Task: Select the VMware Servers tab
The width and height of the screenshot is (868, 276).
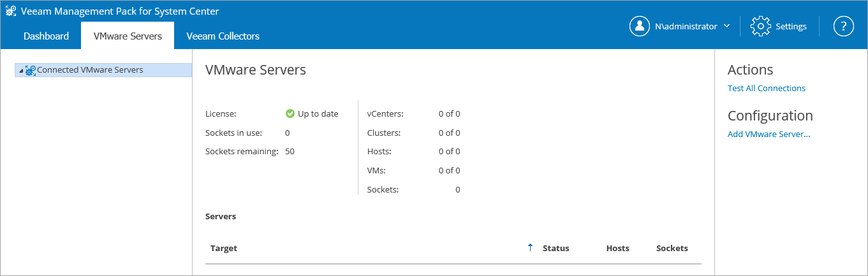Action: coord(128,36)
